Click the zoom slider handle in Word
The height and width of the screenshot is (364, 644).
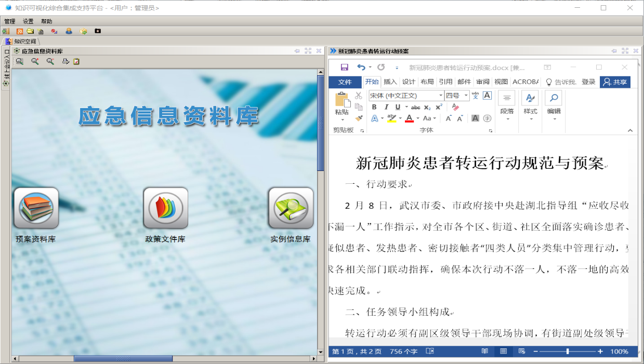(568, 352)
